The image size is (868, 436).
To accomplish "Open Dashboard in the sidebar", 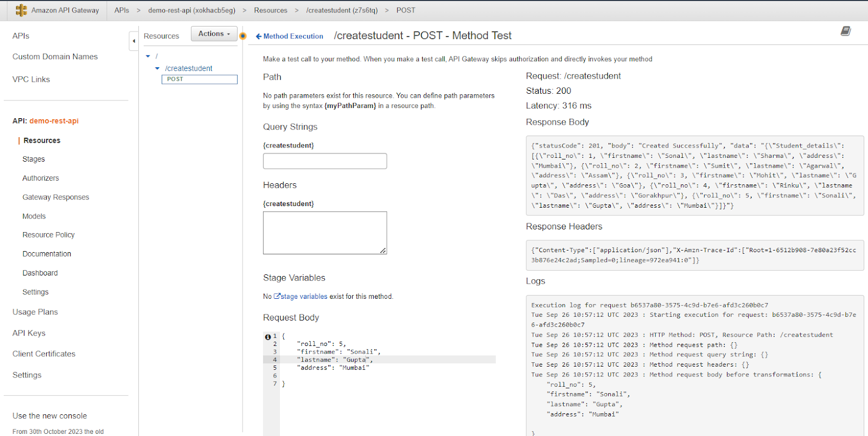I will click(x=40, y=273).
